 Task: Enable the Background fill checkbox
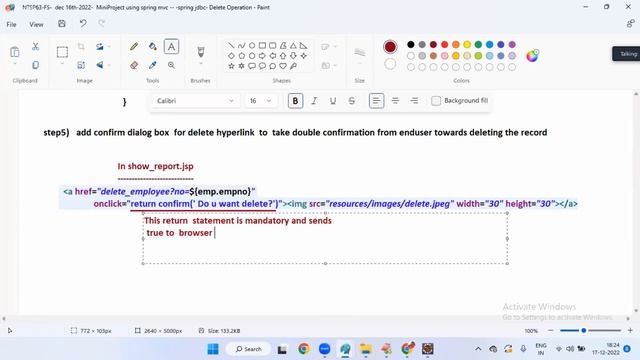436,101
